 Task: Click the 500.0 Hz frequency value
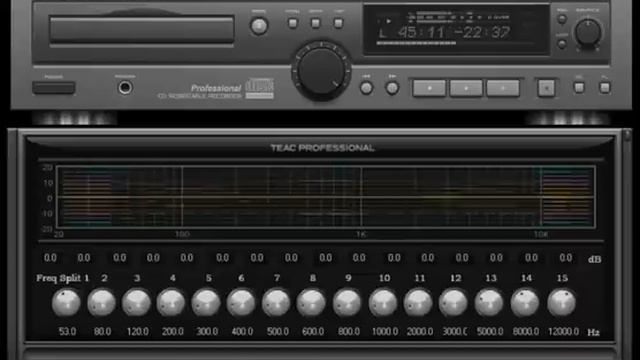(278, 331)
